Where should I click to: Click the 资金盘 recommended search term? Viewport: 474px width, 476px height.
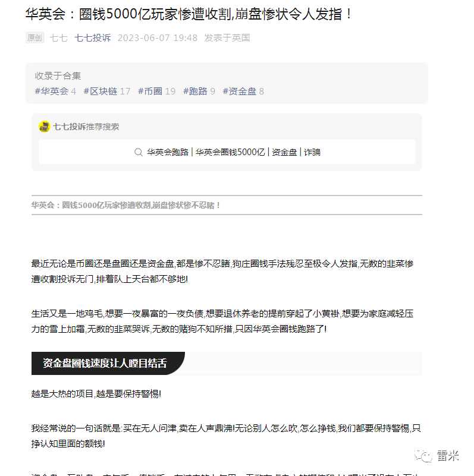pos(284,152)
